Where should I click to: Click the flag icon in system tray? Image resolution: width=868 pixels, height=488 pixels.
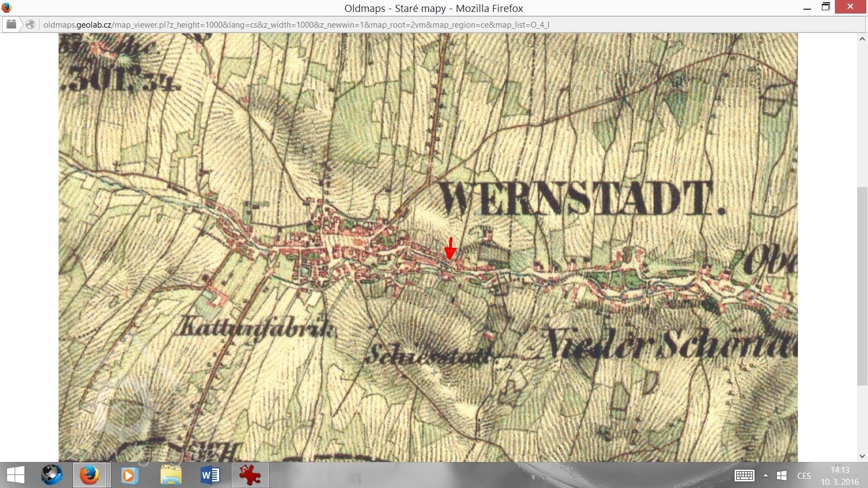[x=782, y=476]
